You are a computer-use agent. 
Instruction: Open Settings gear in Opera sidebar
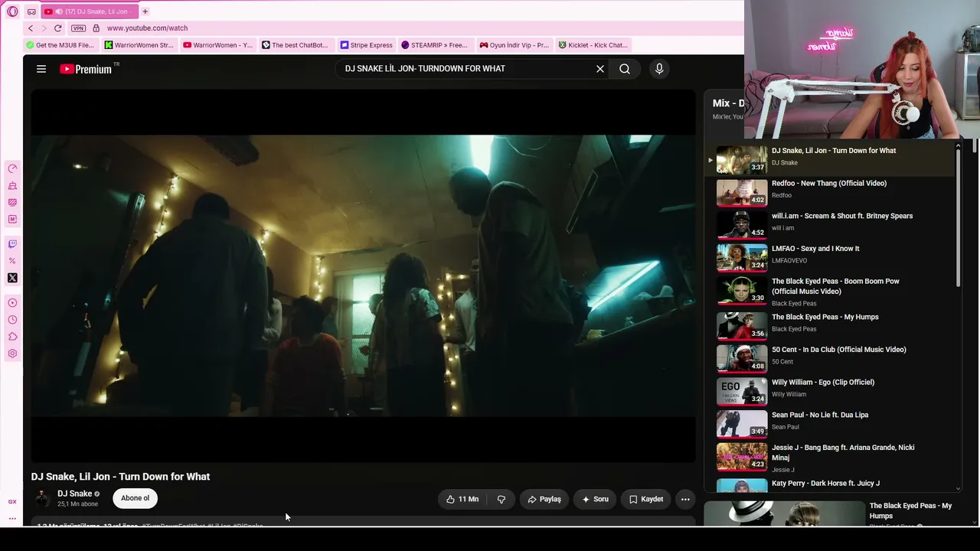[x=12, y=354]
